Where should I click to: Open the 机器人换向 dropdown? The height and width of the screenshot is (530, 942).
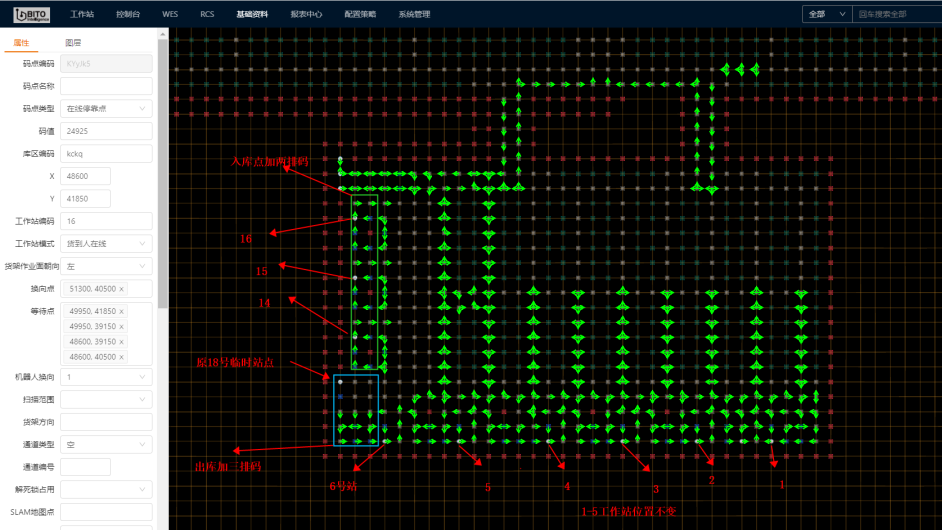[106, 377]
